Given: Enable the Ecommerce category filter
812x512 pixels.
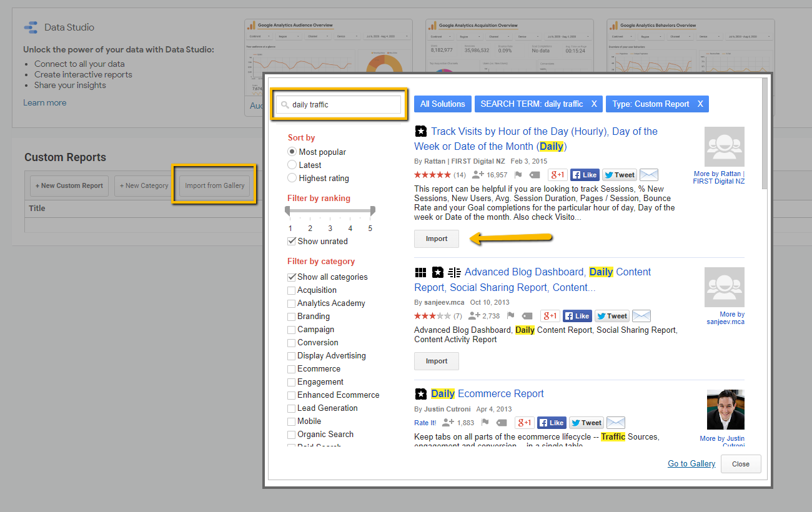Looking at the screenshot, I should 291,368.
